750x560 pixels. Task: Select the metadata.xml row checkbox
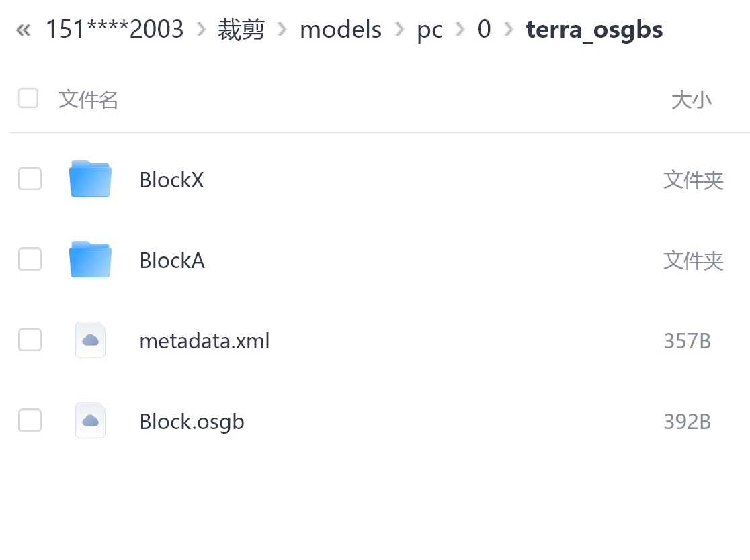click(30, 340)
